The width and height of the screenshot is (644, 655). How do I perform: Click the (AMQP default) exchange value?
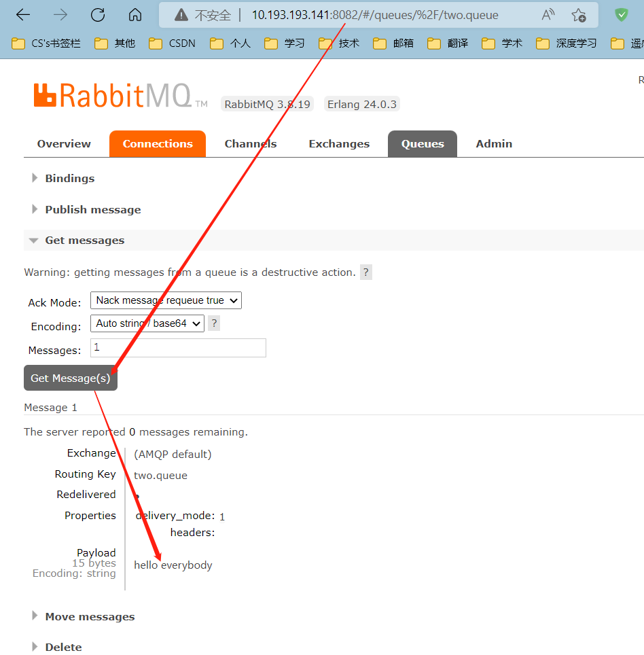coord(173,455)
